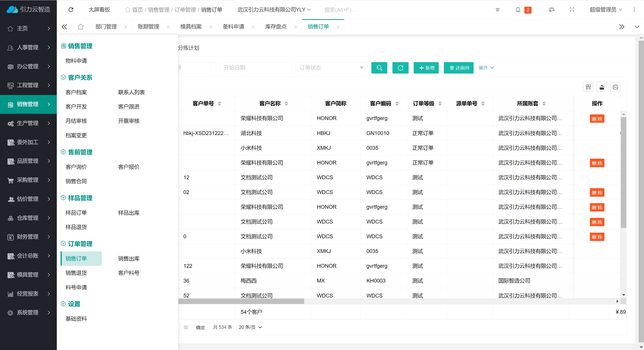644x350 pixels.
Task: Sort by 客户名称 column
Action: click(x=286, y=103)
